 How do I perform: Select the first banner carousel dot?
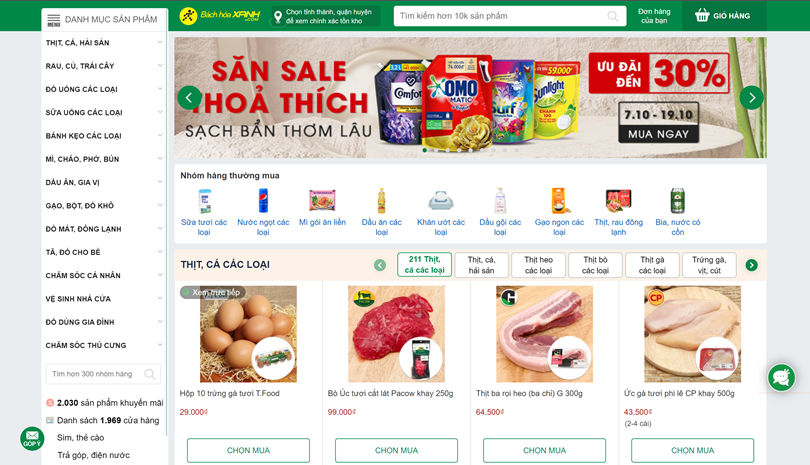coord(425,150)
